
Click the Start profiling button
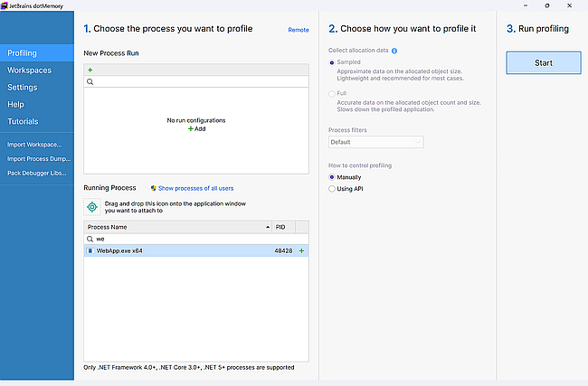tap(544, 63)
